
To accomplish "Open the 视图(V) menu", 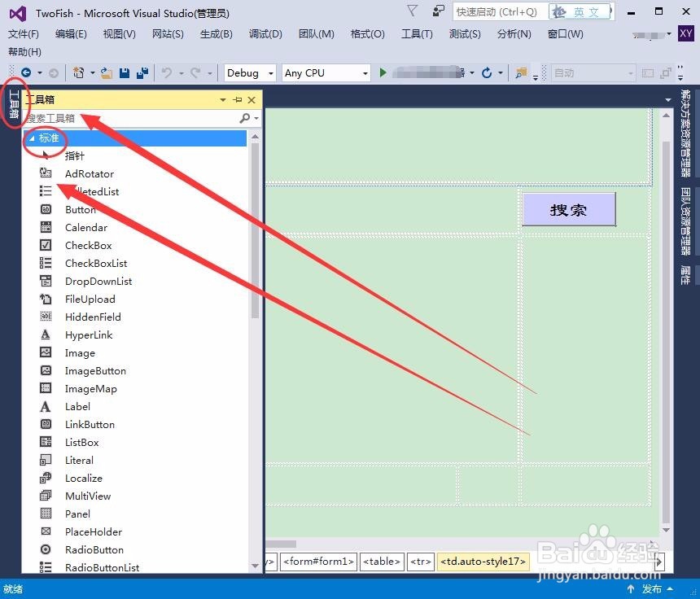I will tap(119, 34).
